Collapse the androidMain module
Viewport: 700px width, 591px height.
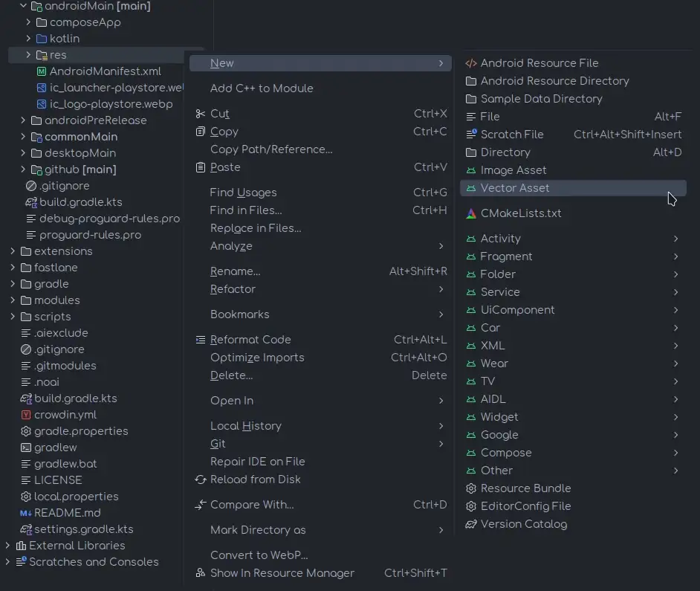(23, 6)
